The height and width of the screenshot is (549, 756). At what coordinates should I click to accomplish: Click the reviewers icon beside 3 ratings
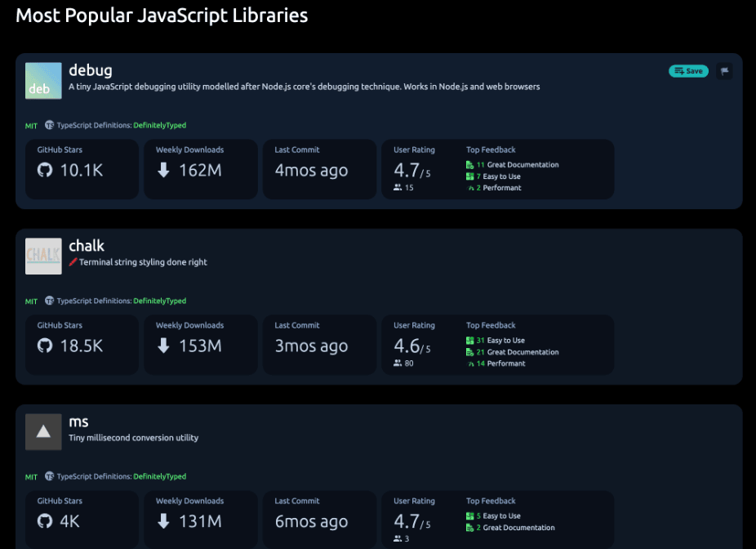(398, 538)
